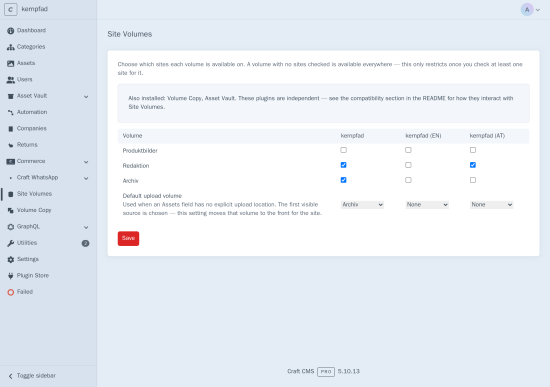The height and width of the screenshot is (387, 550).
Task: Click the Categories sitemap icon
Action: point(11,47)
